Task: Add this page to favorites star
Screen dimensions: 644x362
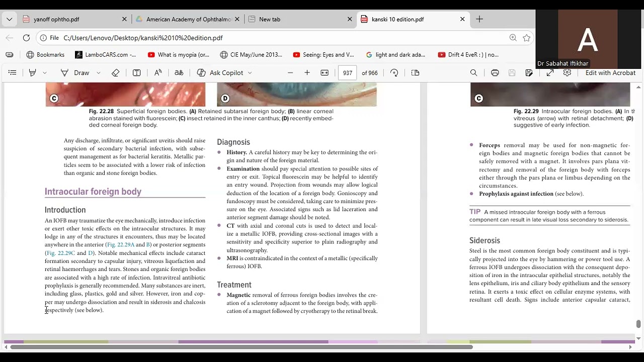Action: click(x=526, y=38)
